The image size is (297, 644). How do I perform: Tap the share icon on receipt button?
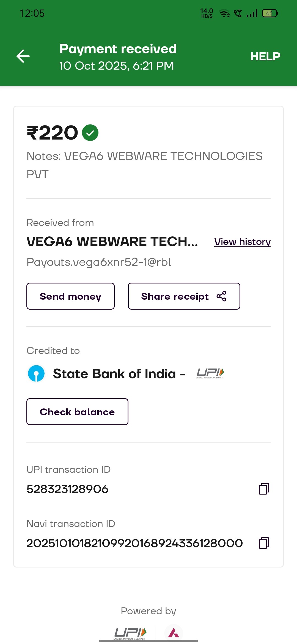[221, 296]
